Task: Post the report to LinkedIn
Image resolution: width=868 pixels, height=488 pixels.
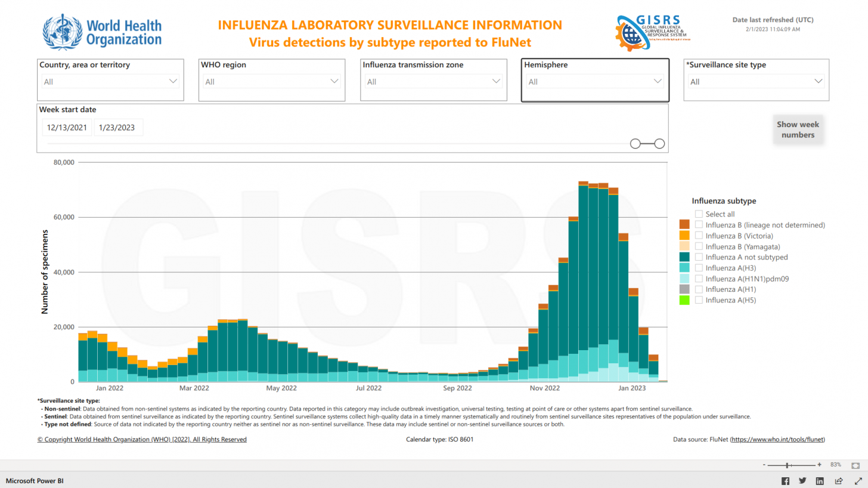Action: pos(820,480)
